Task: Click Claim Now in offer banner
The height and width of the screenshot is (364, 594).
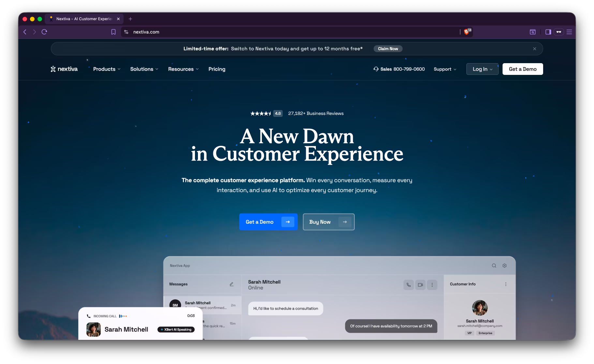Action: coord(388,49)
